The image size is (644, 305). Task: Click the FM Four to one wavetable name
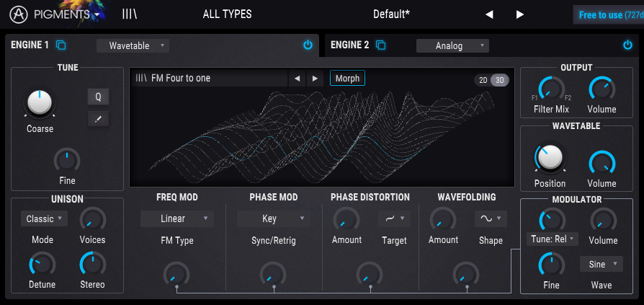tap(181, 78)
